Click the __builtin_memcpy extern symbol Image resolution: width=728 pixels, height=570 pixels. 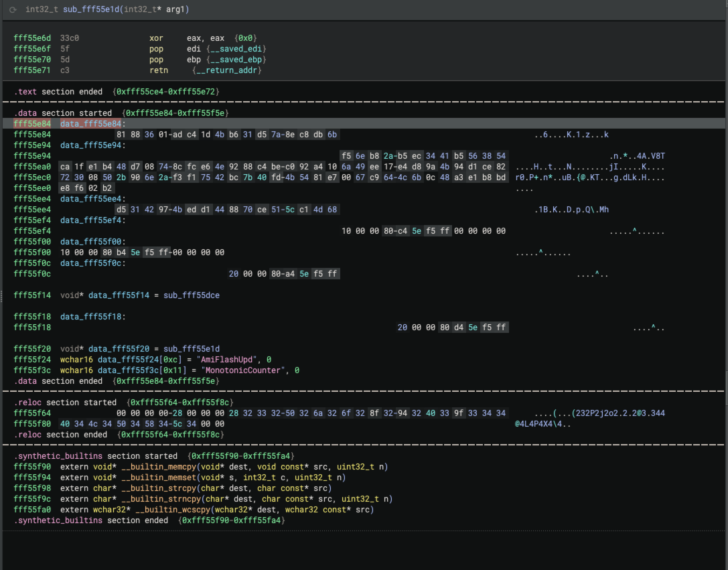point(161,467)
